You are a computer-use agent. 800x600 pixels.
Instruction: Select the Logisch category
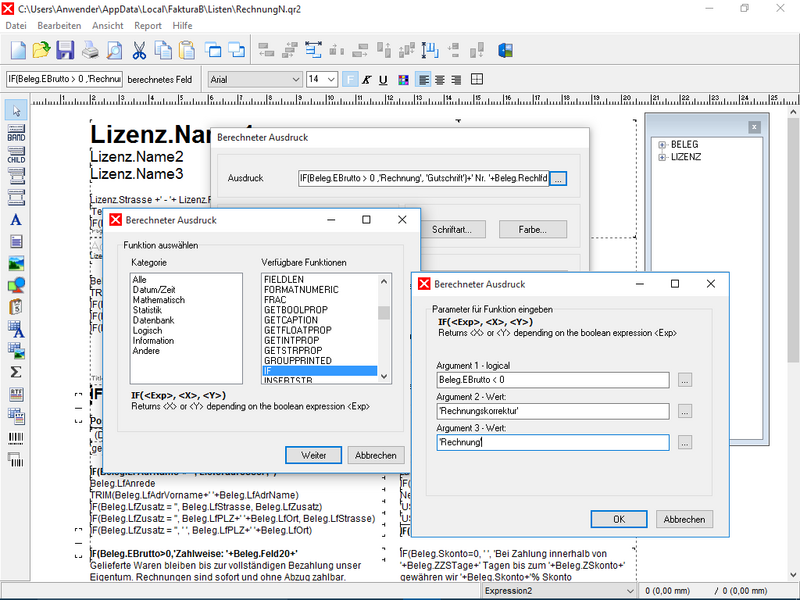(x=147, y=331)
